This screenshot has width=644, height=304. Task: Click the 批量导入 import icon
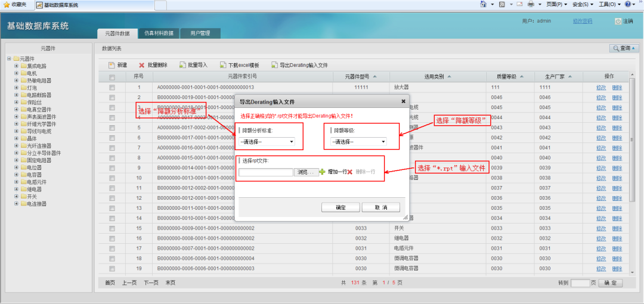click(x=182, y=65)
